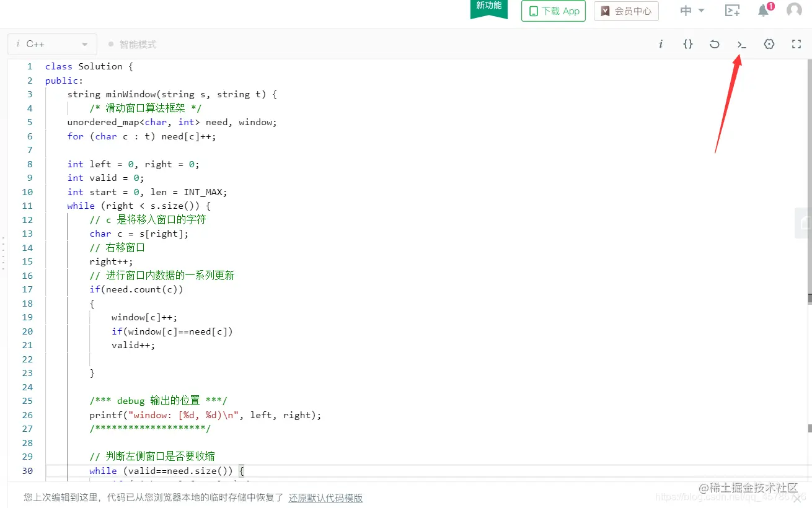Close the restore notice with X
The width and height of the screenshot is (812, 508).
coord(797,498)
